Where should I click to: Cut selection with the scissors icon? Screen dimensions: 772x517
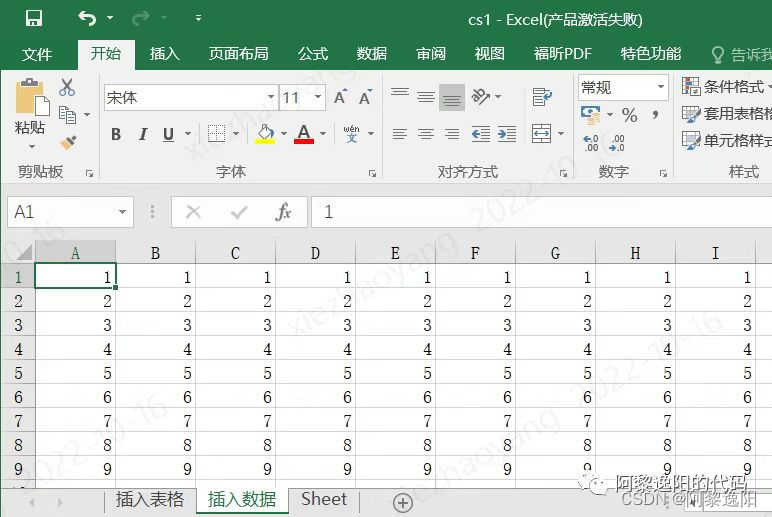(x=67, y=87)
